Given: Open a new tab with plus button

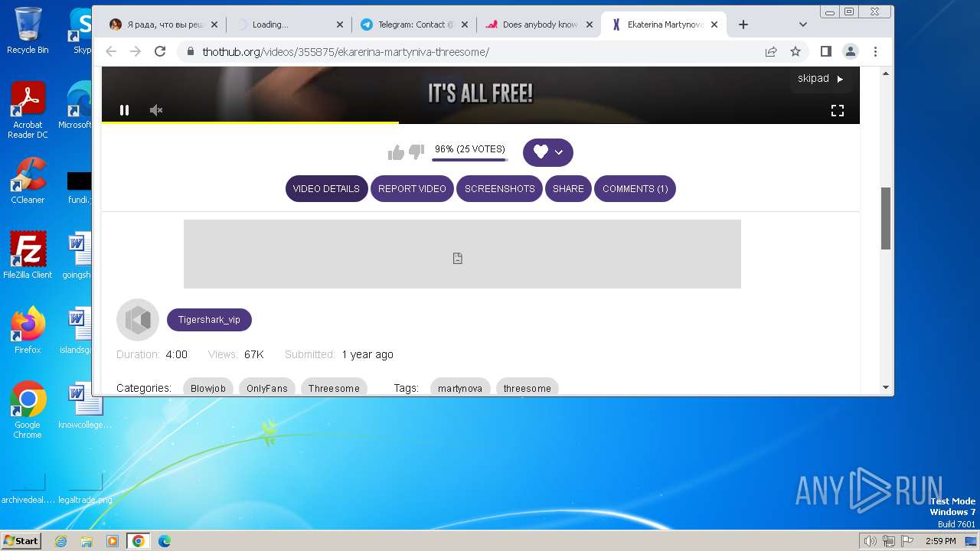Looking at the screenshot, I should (743, 24).
